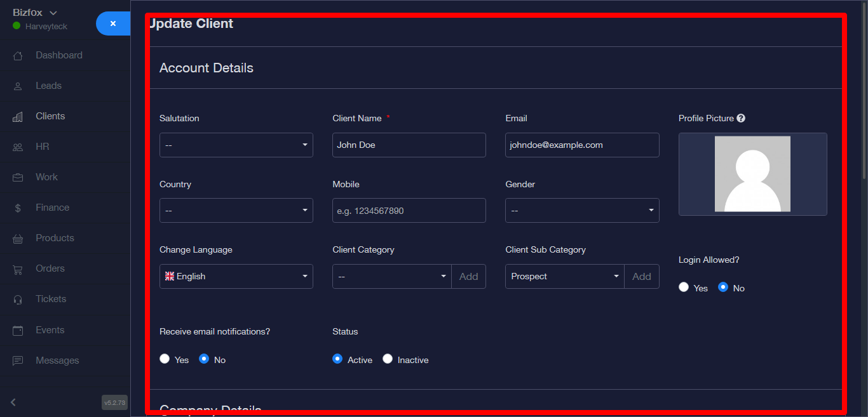This screenshot has width=868, height=417.
Task: Go to Messages in the sidebar
Action: [57, 361]
